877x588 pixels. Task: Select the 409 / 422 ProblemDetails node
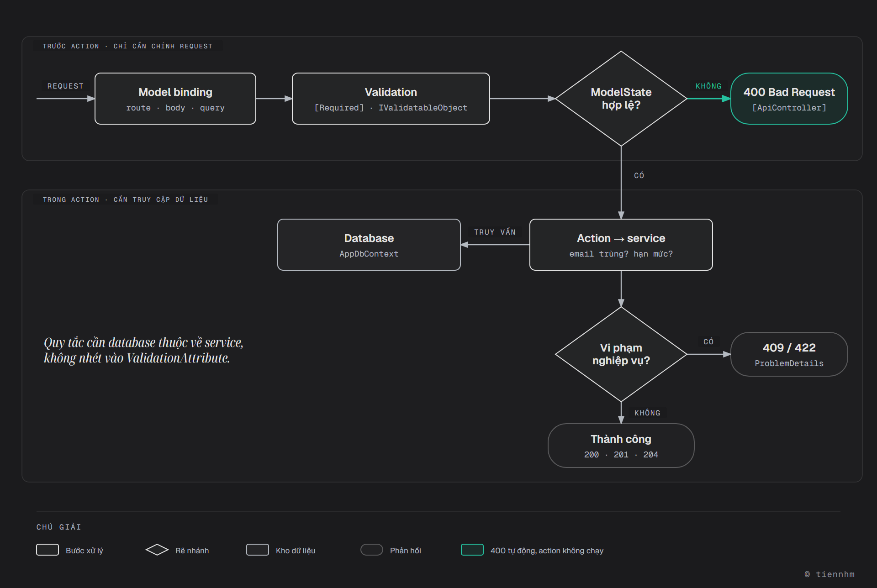click(789, 354)
